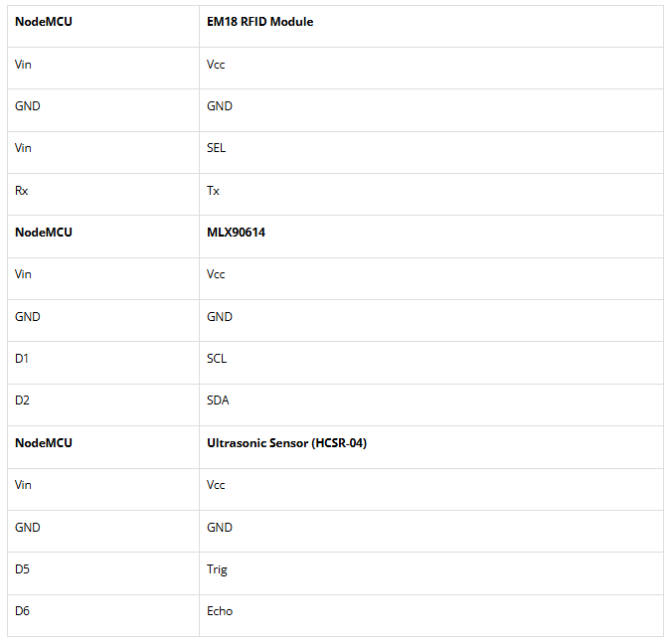
Task: Select the Echo cell
Action: [x=220, y=611]
